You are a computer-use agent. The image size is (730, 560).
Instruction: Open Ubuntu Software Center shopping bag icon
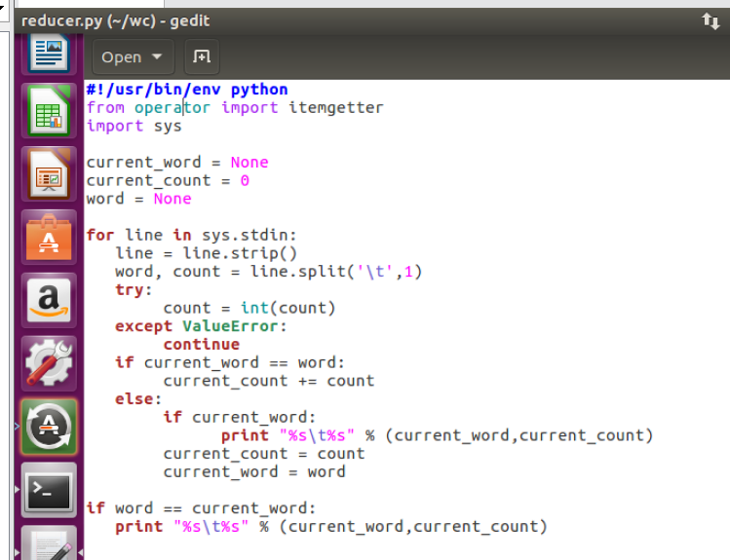pos(49,238)
